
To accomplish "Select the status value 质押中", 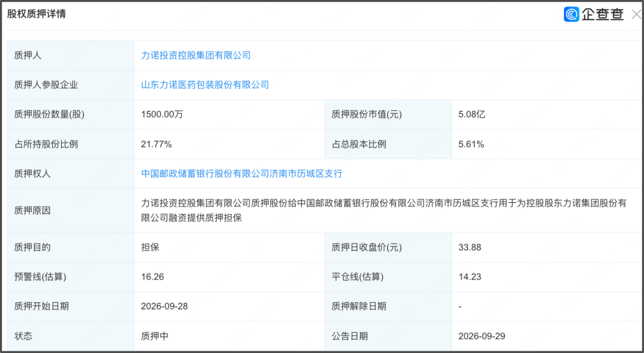I will tap(154, 336).
